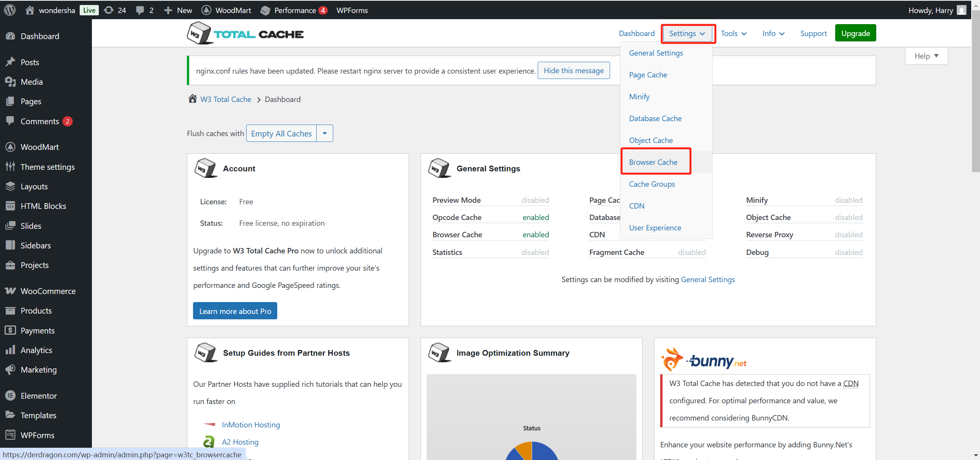Viewport: 980px width, 460px height.
Task: Click the W3 Total Cache home breadcrumb icon
Action: 192,99
